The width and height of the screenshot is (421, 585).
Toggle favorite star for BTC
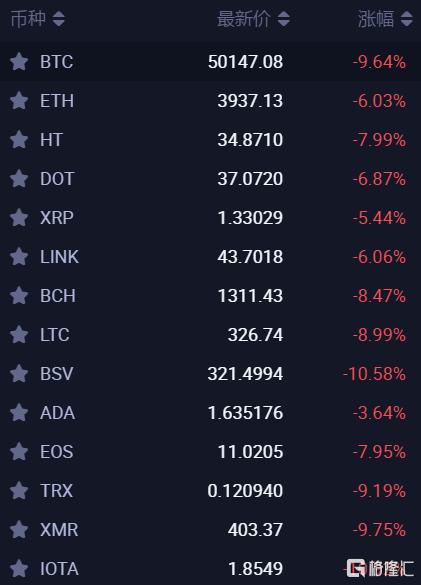(19, 62)
